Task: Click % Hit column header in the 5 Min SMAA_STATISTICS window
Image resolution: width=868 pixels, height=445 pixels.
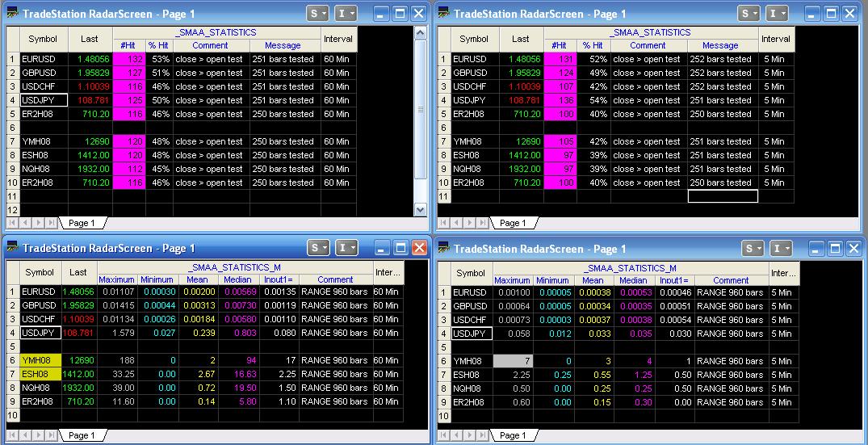Action: tap(593, 45)
